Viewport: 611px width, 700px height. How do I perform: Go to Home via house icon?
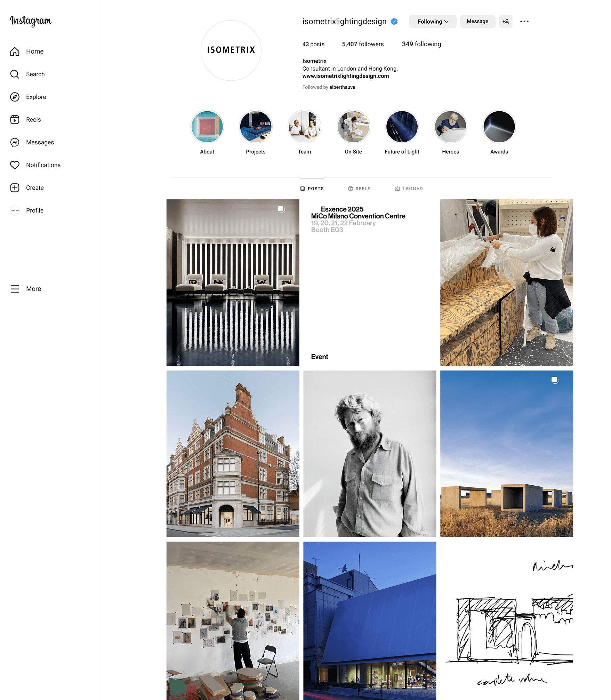pos(15,51)
